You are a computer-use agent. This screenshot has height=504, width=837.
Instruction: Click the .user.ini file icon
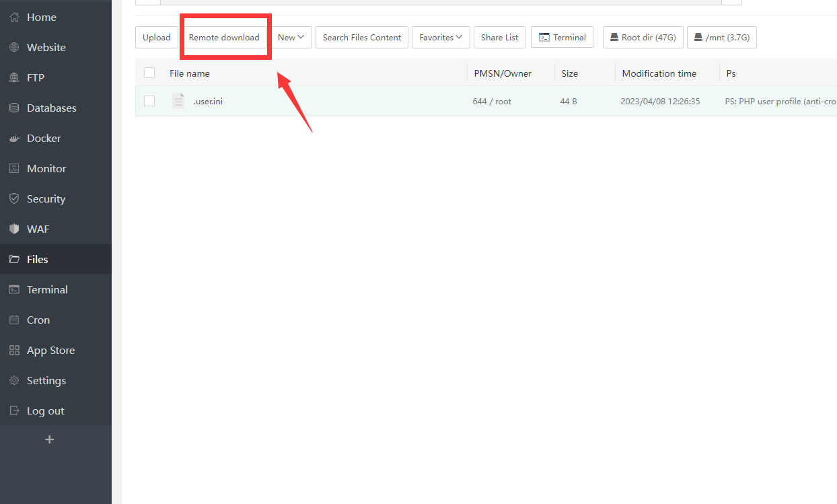click(x=178, y=101)
